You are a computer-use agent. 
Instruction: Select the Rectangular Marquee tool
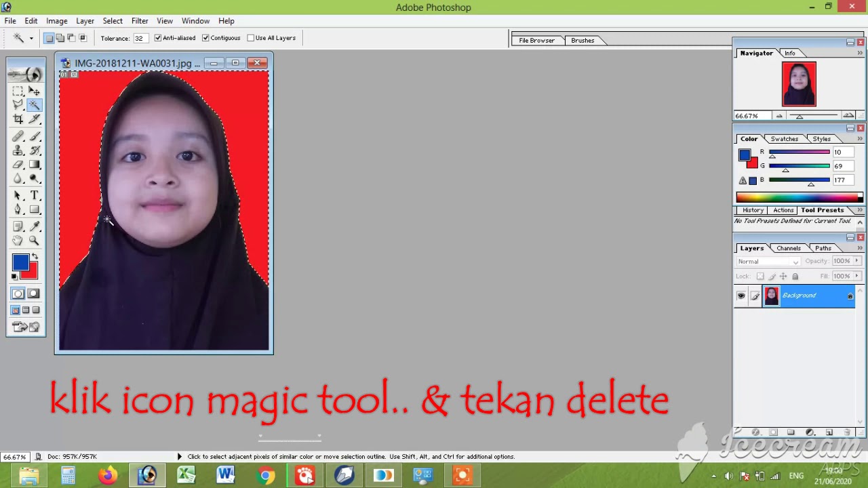(x=18, y=91)
